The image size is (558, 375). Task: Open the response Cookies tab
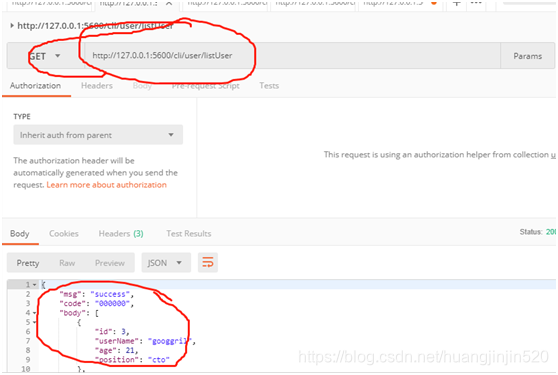(x=64, y=234)
